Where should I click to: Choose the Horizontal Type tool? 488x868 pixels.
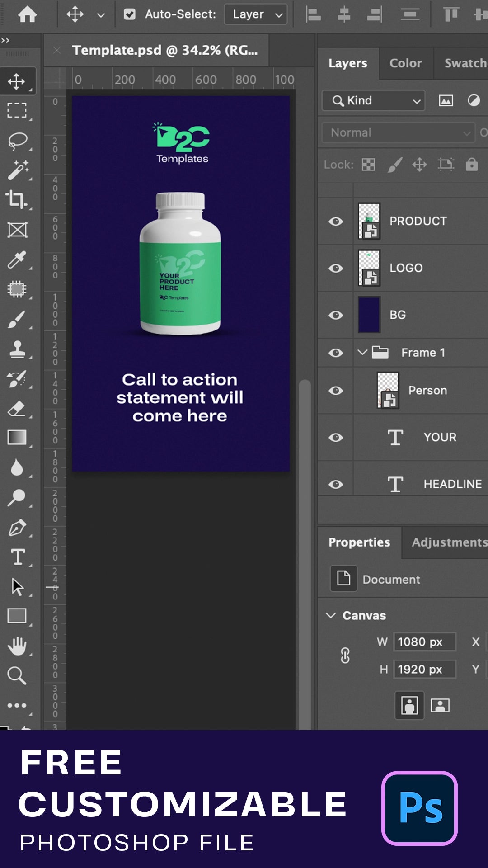[x=17, y=557]
